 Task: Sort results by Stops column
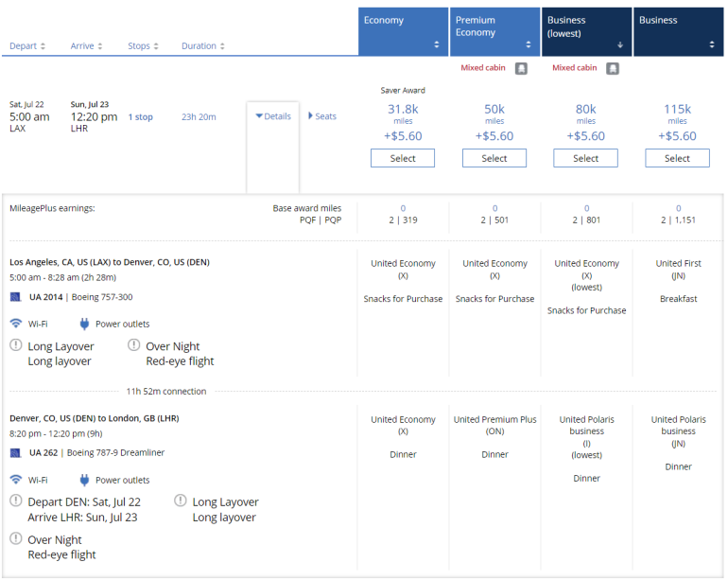(x=143, y=45)
